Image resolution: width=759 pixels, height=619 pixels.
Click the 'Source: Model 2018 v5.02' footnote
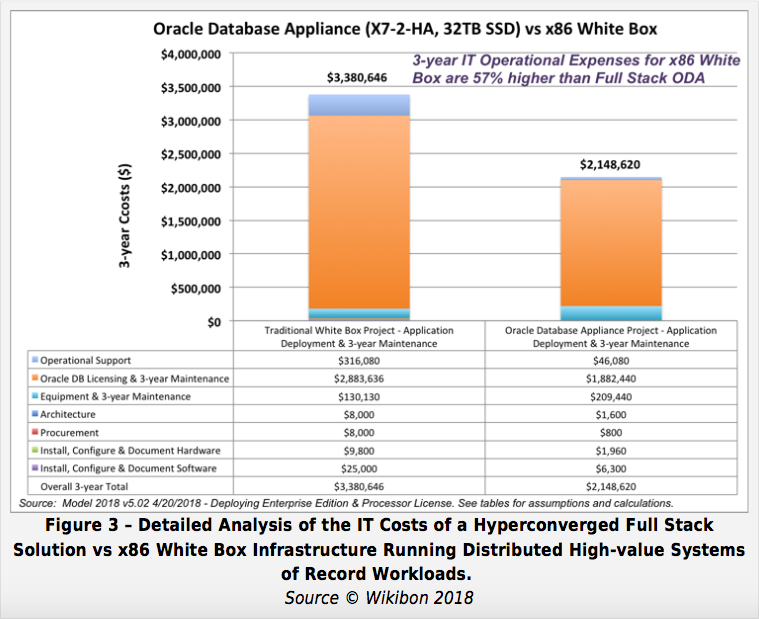[x=346, y=503]
